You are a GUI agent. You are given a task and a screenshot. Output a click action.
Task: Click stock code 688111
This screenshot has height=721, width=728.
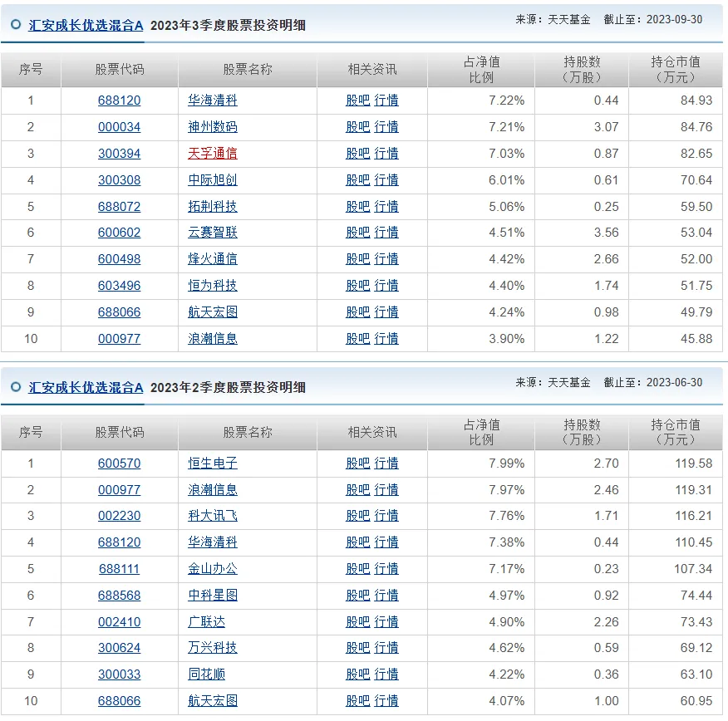point(120,569)
